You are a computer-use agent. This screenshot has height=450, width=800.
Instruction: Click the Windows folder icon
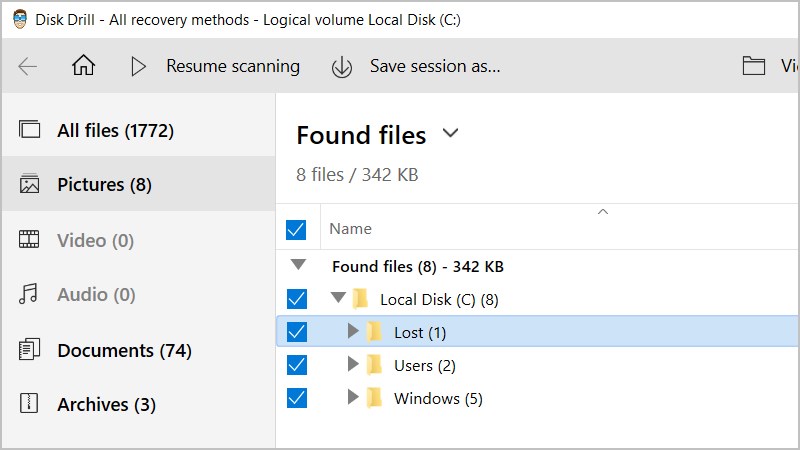point(374,398)
